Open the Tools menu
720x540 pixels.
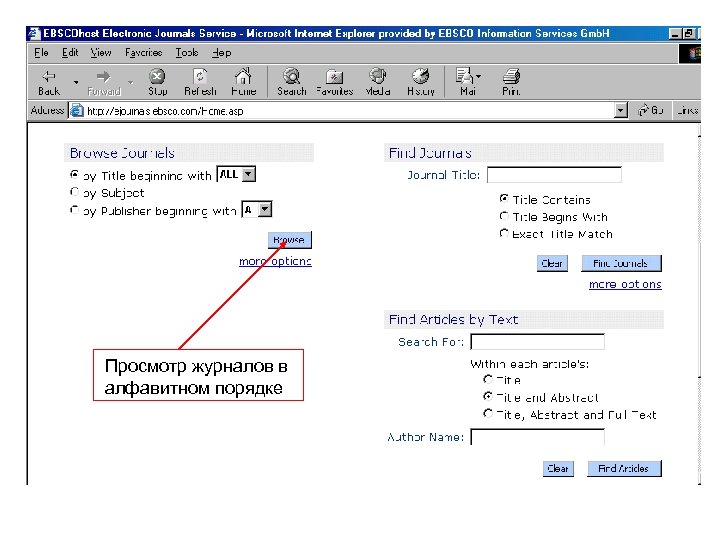[186, 53]
